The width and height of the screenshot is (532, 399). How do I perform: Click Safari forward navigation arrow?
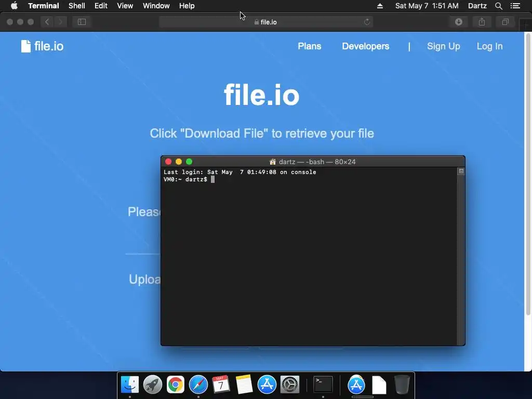coord(60,22)
